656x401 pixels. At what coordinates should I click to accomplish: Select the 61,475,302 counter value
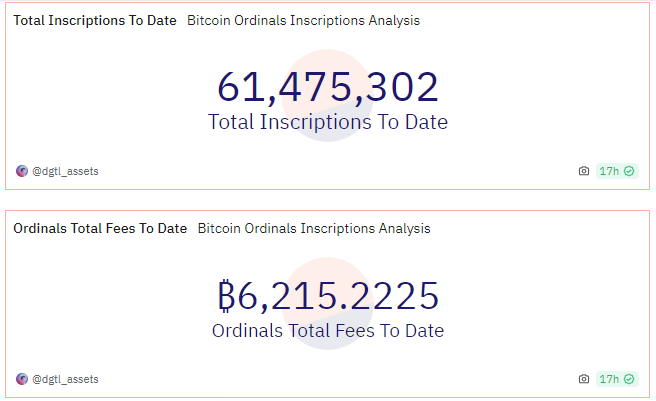[x=328, y=88]
